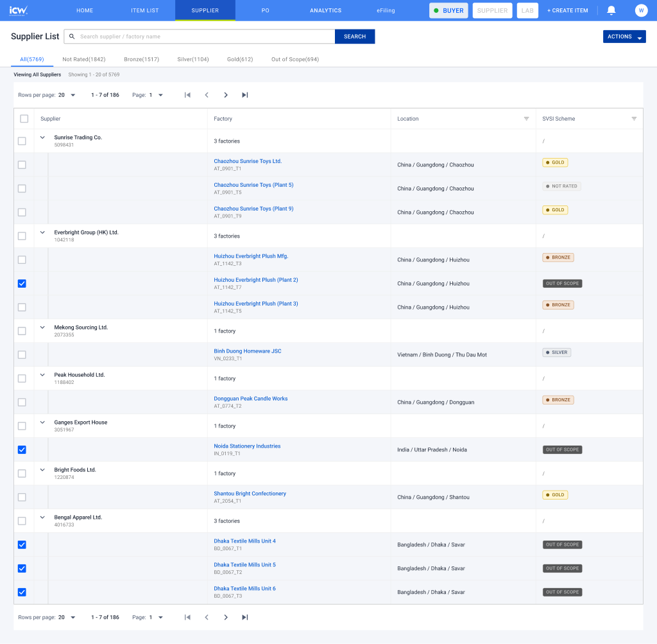Open the user avatar menu
Image resolution: width=657 pixels, height=644 pixels.
point(641,10)
